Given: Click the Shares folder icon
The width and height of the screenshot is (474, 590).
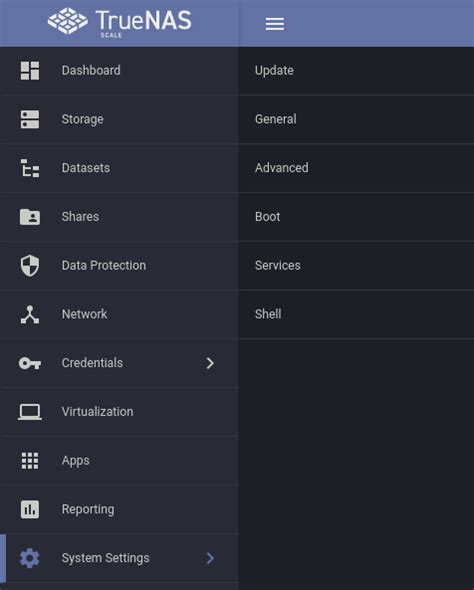Looking at the screenshot, I should tap(30, 217).
